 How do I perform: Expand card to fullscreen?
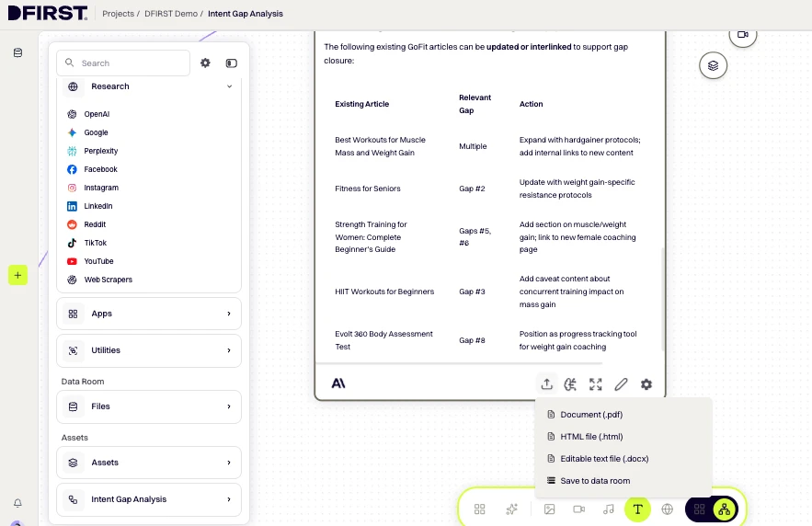pyautogui.click(x=596, y=384)
